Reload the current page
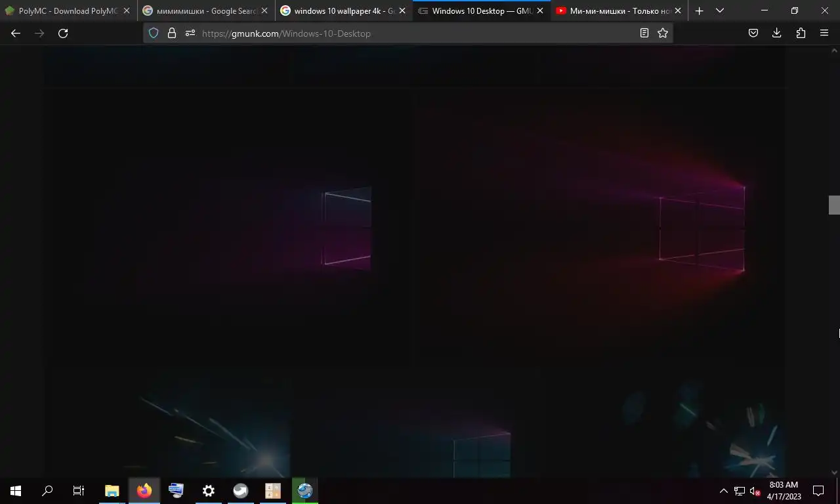The height and width of the screenshot is (504, 840). 63,33
